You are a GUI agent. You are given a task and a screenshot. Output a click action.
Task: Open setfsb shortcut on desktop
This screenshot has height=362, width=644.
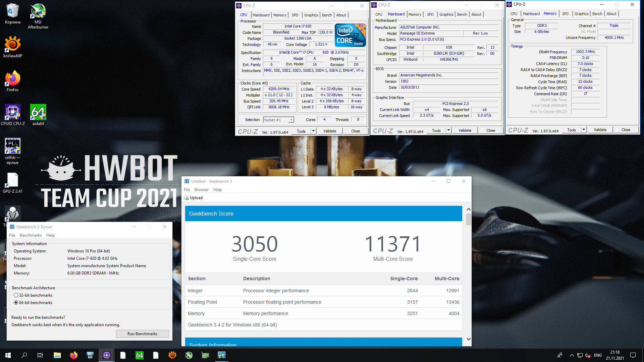12,151
